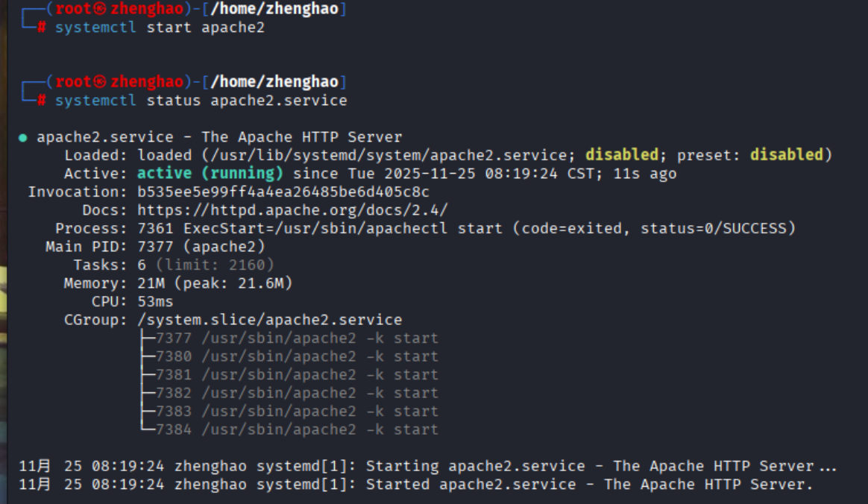The height and width of the screenshot is (504, 868).
Task: Click the green active status dot
Action: pos(22,138)
